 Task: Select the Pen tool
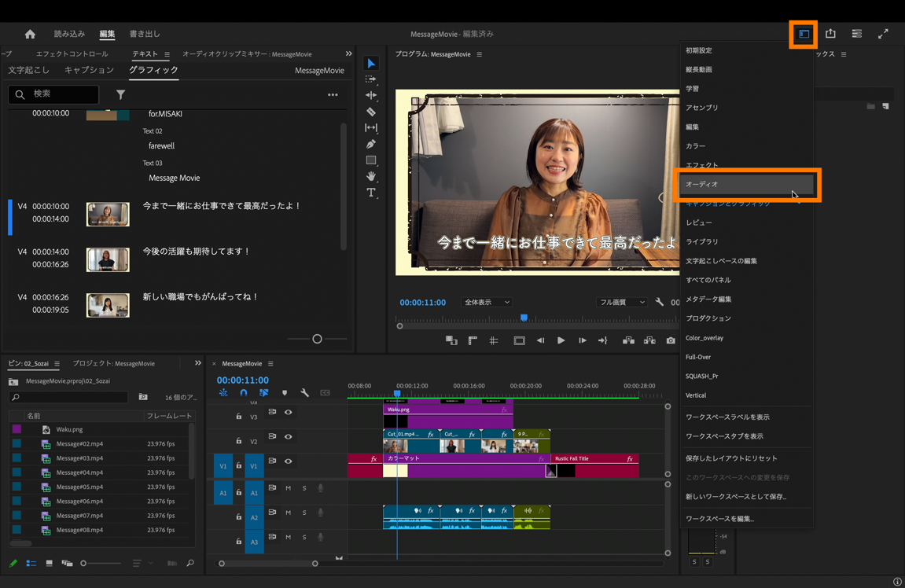[x=371, y=144]
